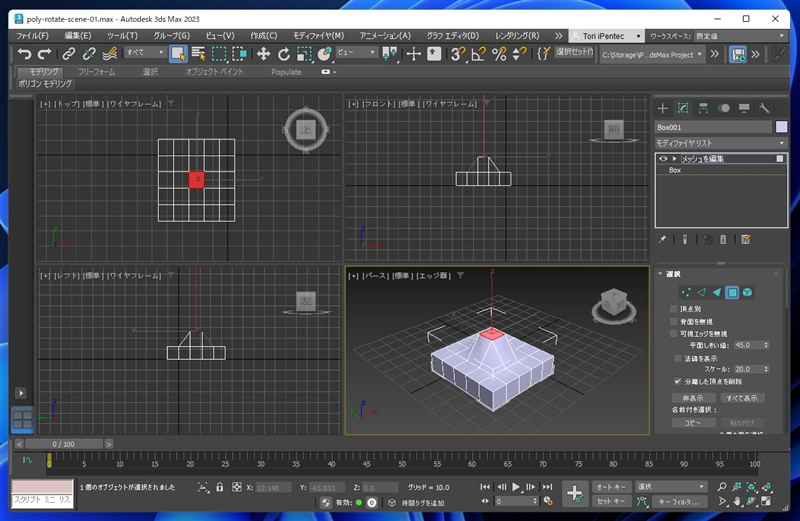
Task: Select the Scale tool
Action: 304,54
